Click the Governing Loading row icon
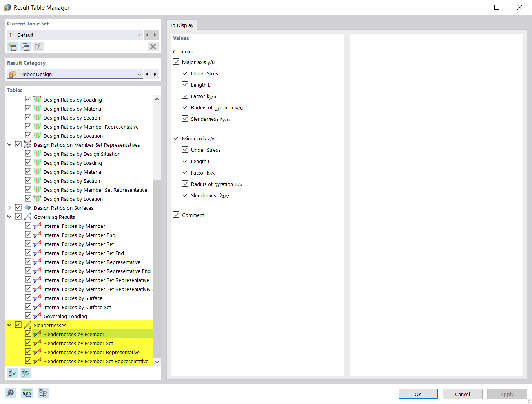 pos(37,316)
